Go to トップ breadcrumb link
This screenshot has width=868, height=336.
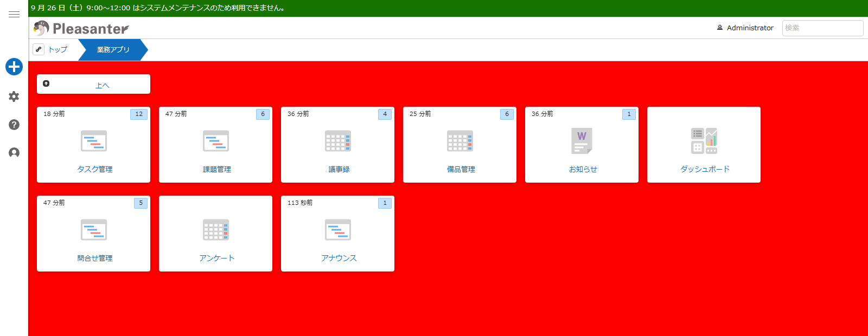[x=58, y=49]
